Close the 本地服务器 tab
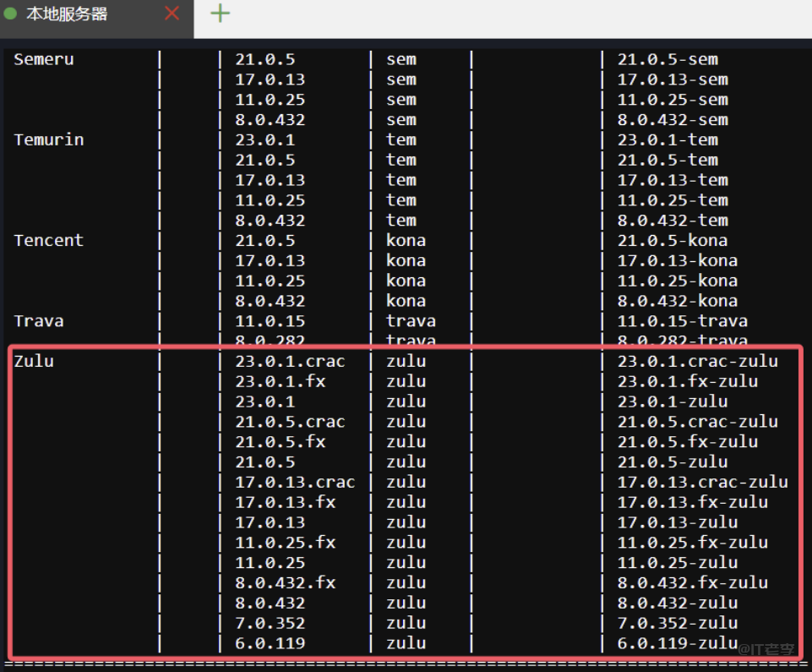812x672 pixels. pos(172,14)
